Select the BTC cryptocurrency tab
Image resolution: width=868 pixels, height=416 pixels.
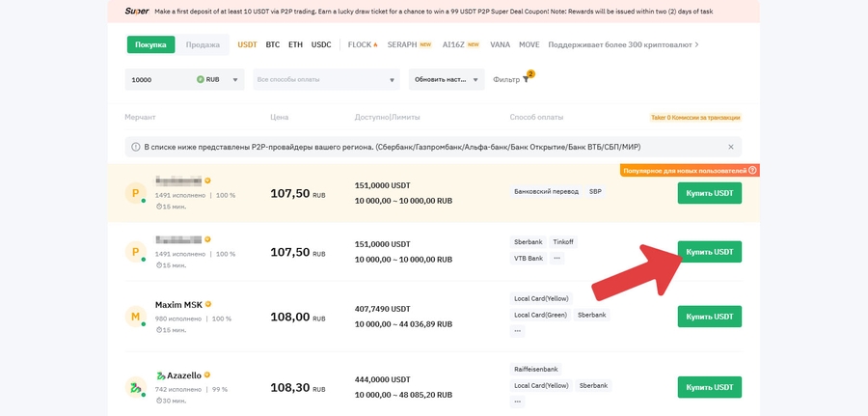click(x=272, y=44)
